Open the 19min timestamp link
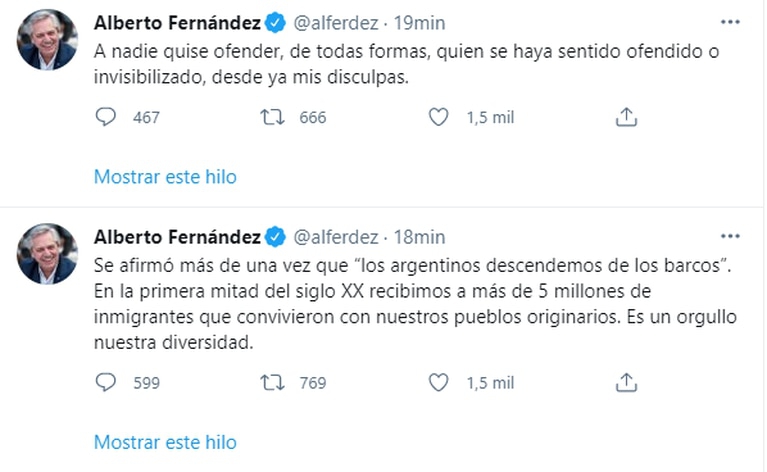The height and width of the screenshot is (472, 767). coord(420,23)
